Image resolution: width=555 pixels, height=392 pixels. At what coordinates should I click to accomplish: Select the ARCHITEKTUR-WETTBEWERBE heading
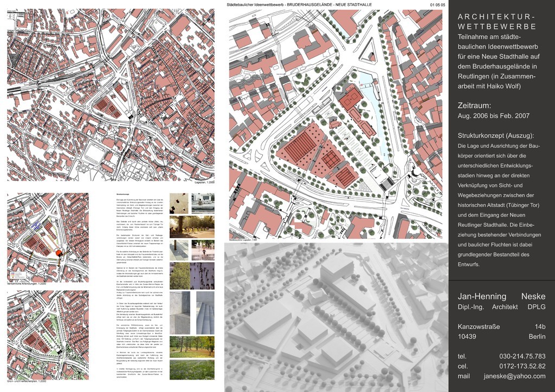(497, 22)
